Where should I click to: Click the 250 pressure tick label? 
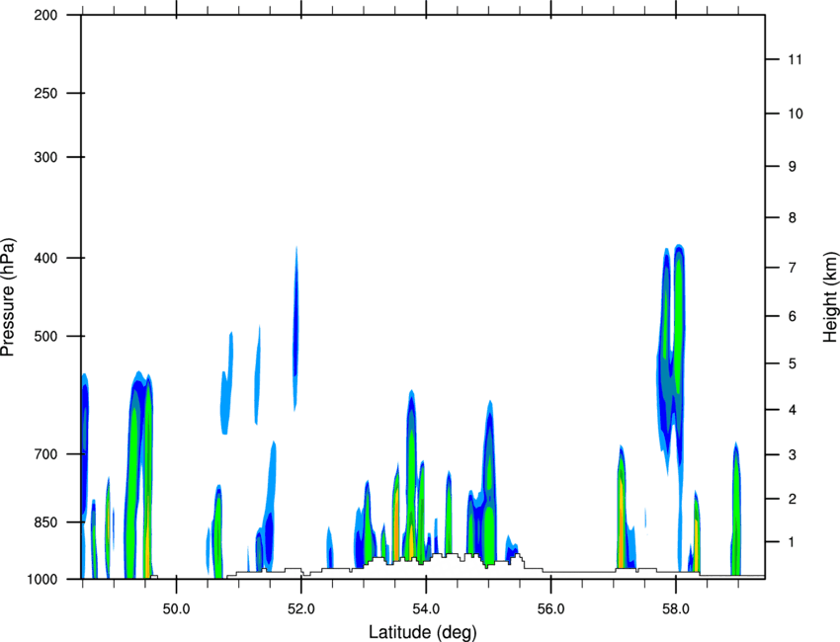coord(45,93)
